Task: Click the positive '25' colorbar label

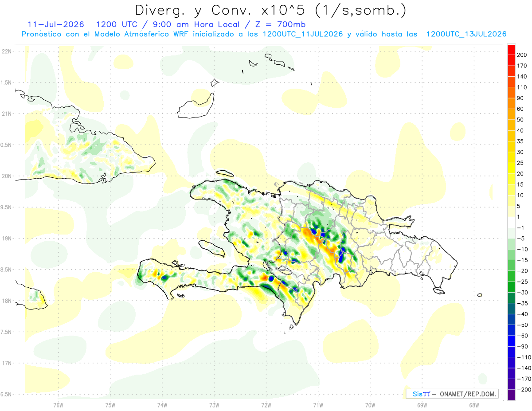Action: click(520, 163)
